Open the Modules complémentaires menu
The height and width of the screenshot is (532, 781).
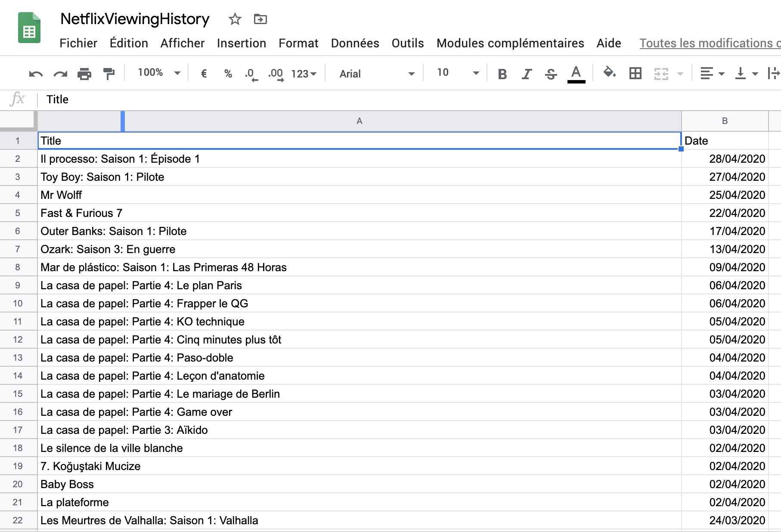(510, 43)
